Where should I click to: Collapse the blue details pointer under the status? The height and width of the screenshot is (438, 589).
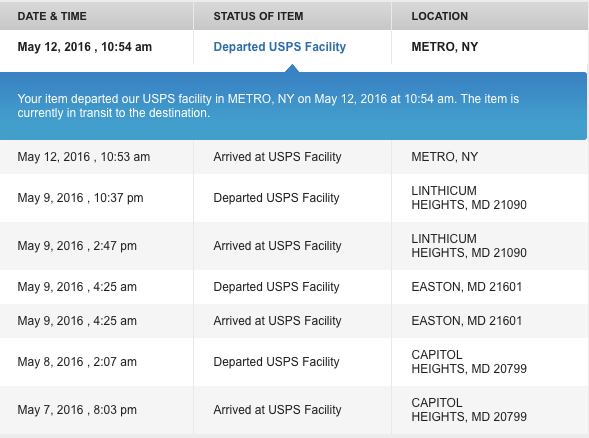point(292,68)
